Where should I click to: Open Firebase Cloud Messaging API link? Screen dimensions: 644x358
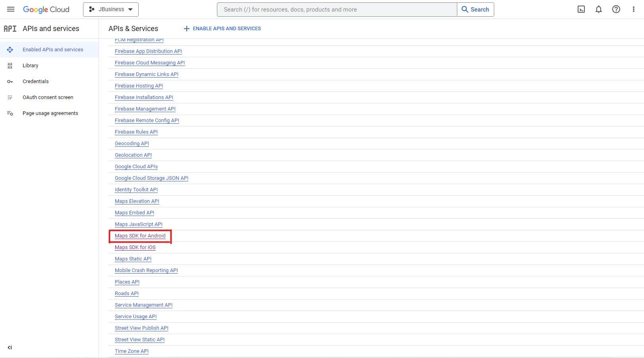coord(150,63)
